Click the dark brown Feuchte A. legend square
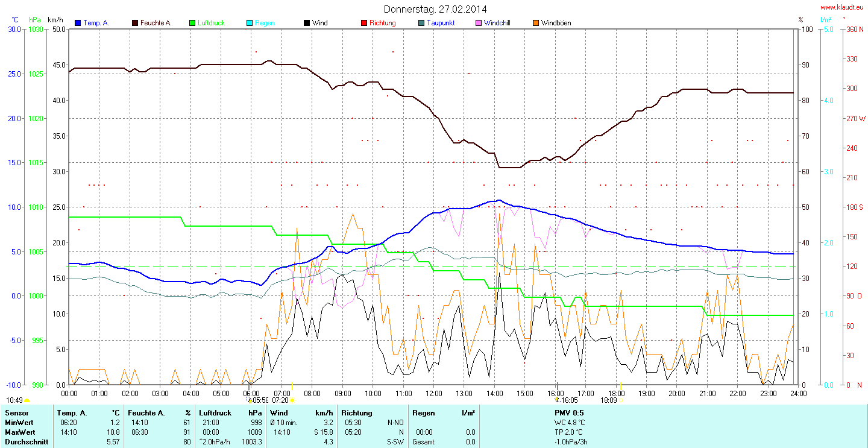868x448 pixels. [x=135, y=23]
